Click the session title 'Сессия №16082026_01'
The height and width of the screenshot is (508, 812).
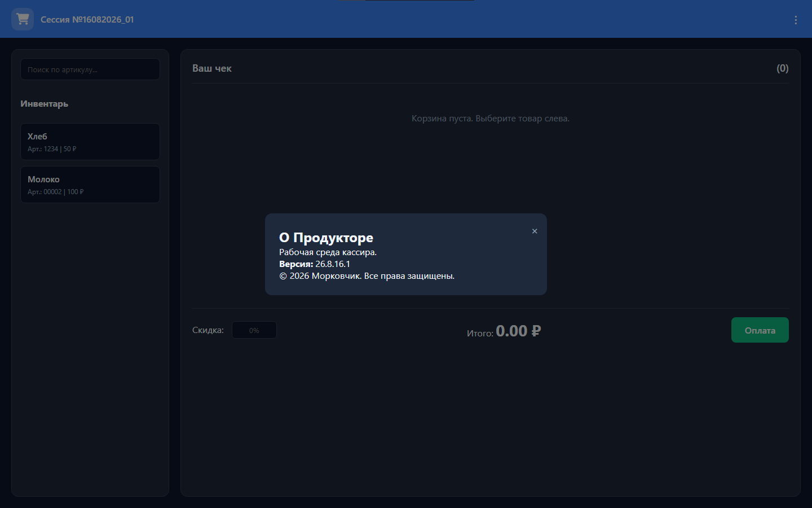pyautogui.click(x=87, y=19)
